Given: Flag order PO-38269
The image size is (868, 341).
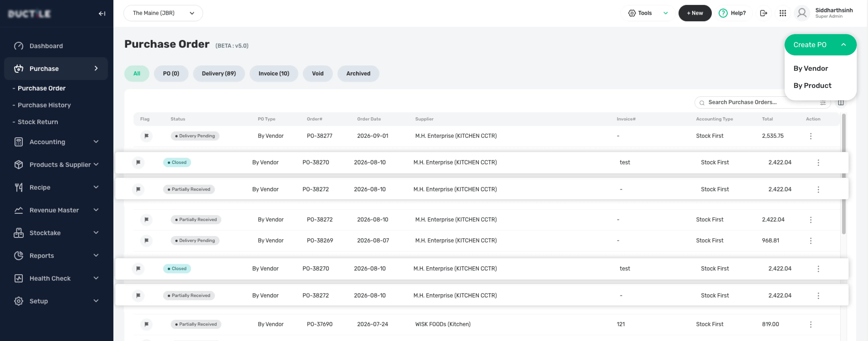Looking at the screenshot, I should tap(146, 240).
